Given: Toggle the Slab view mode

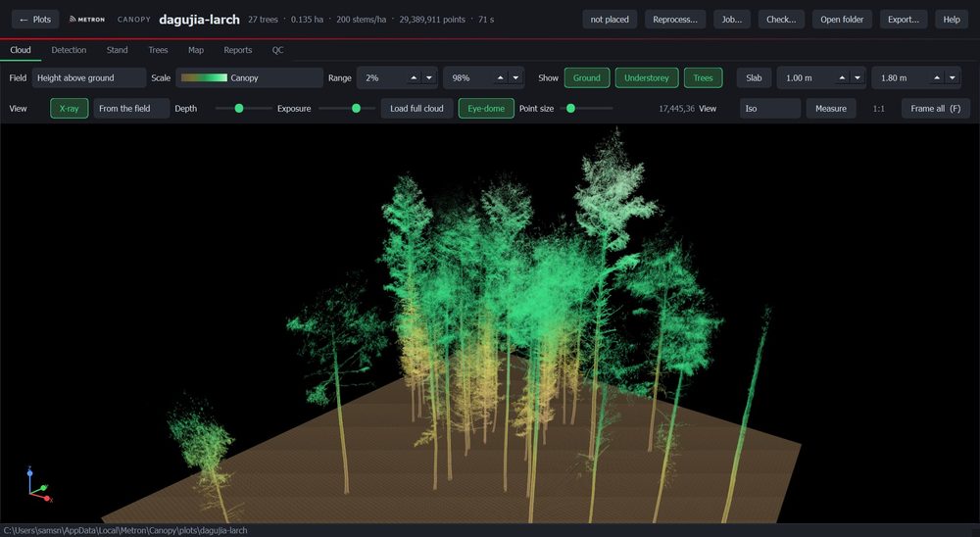Looking at the screenshot, I should [x=754, y=78].
